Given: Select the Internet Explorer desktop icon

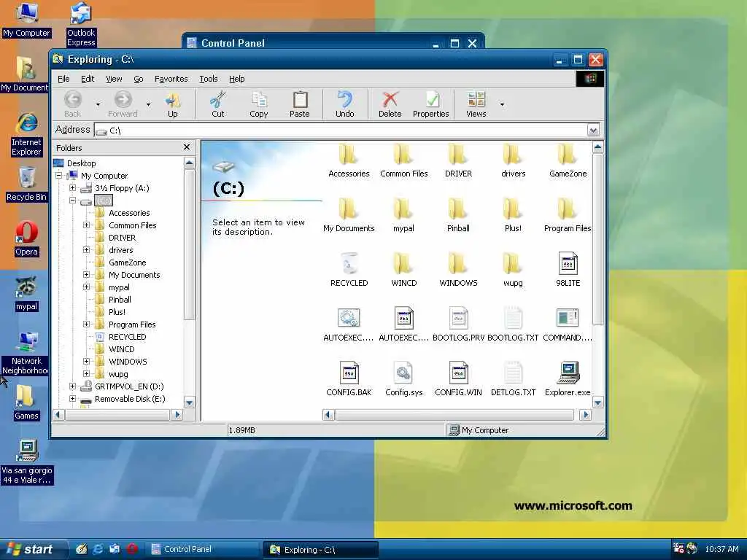Looking at the screenshot, I should point(26,135).
